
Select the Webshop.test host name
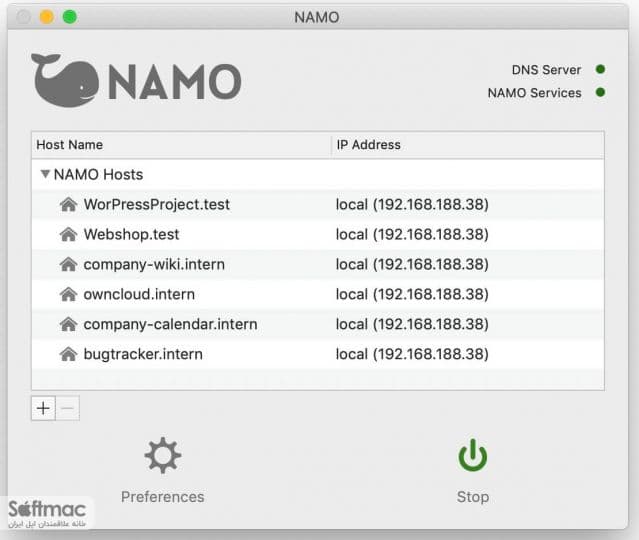click(x=131, y=234)
